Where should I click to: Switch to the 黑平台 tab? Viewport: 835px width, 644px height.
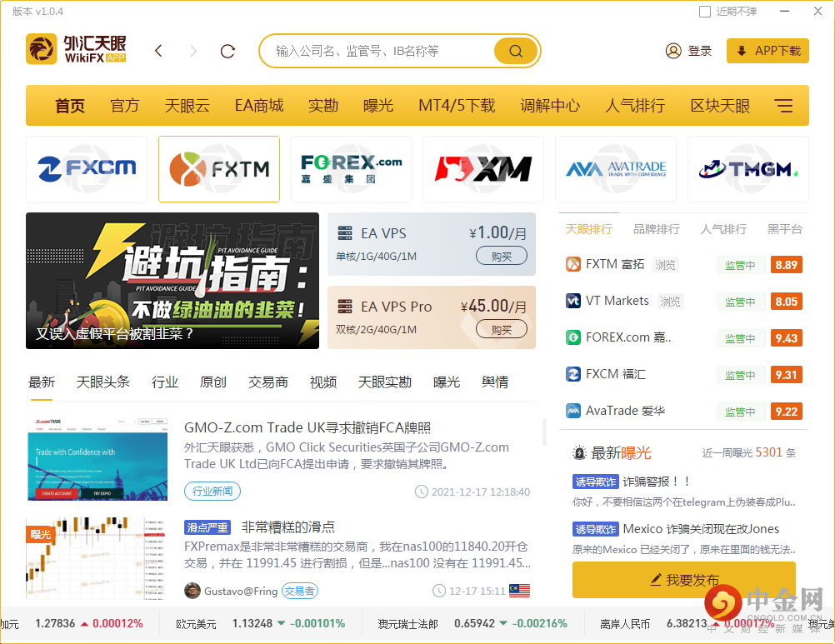(x=784, y=229)
